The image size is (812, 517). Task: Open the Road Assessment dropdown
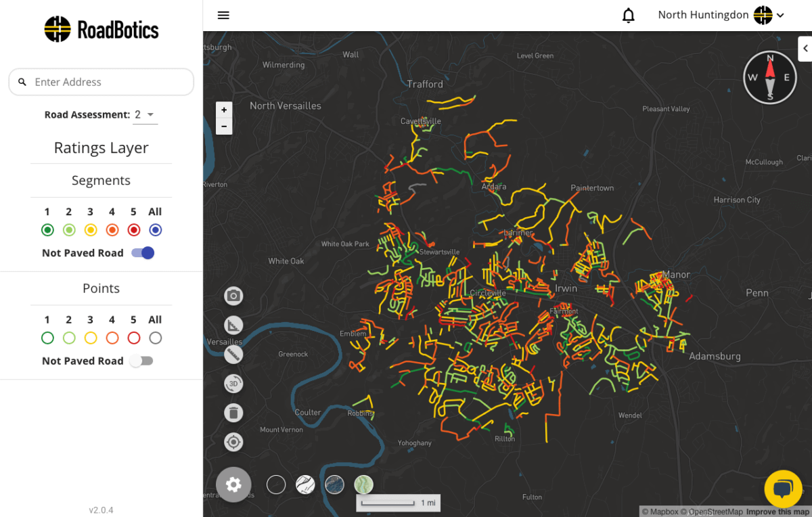(x=145, y=115)
